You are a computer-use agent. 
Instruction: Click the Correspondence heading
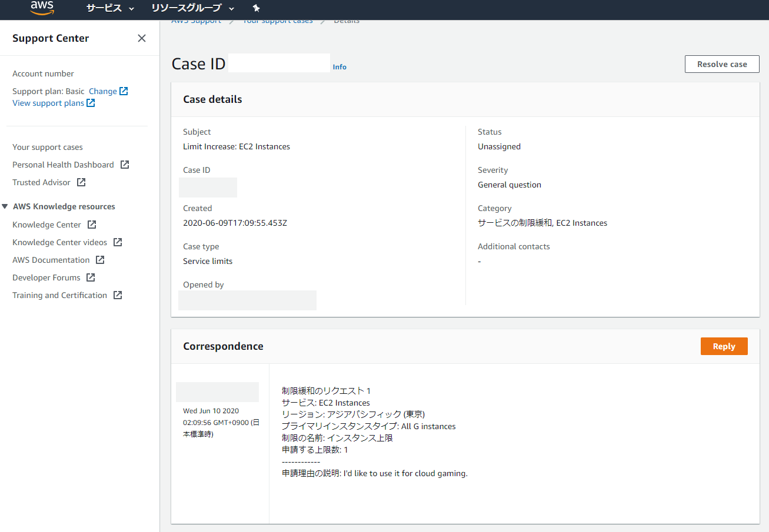pos(223,346)
